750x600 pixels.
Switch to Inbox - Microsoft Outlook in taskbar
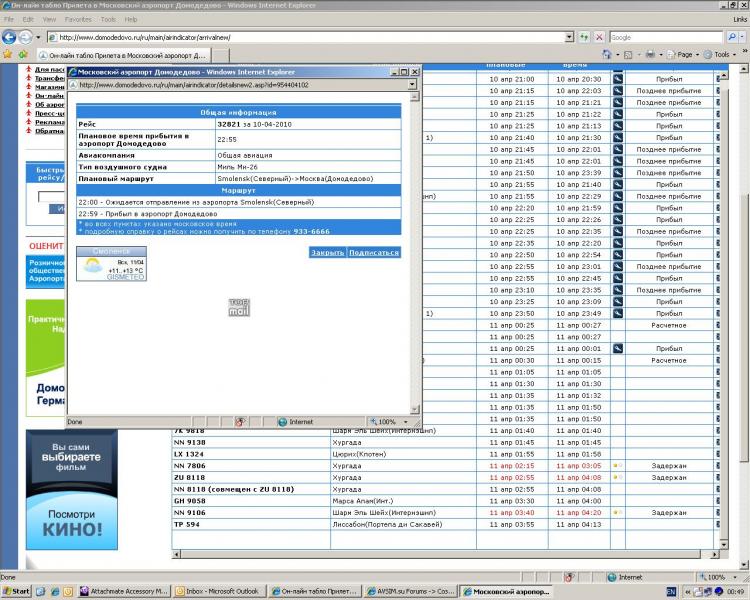point(218,592)
